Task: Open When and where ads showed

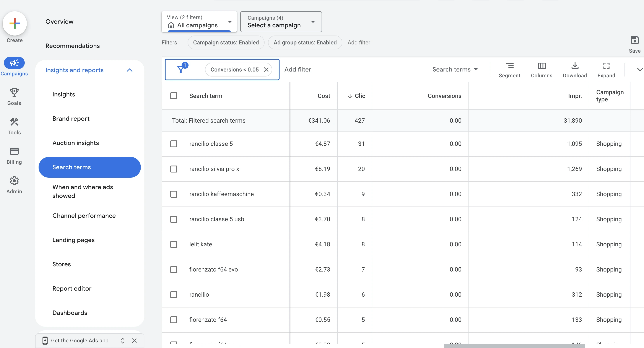Action: point(83,192)
